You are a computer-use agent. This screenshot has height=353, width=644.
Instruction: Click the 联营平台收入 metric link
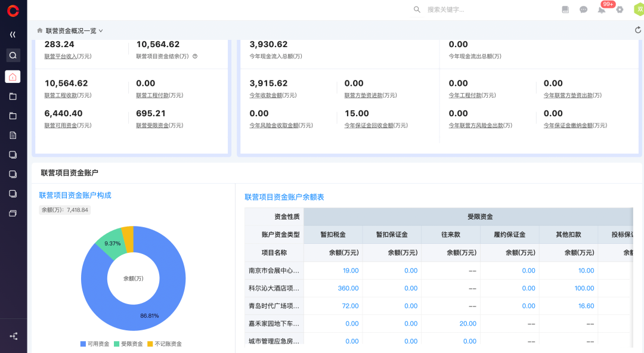68,57
